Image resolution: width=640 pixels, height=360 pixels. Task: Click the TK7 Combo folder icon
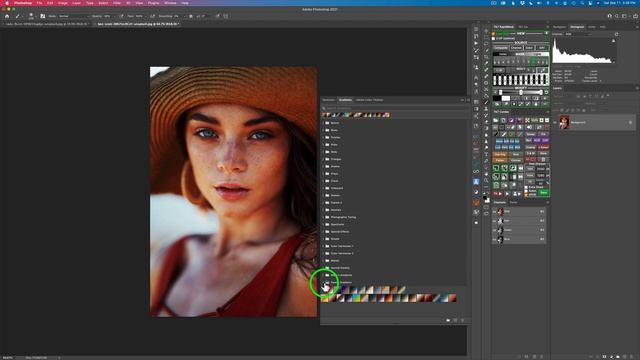tap(496, 120)
